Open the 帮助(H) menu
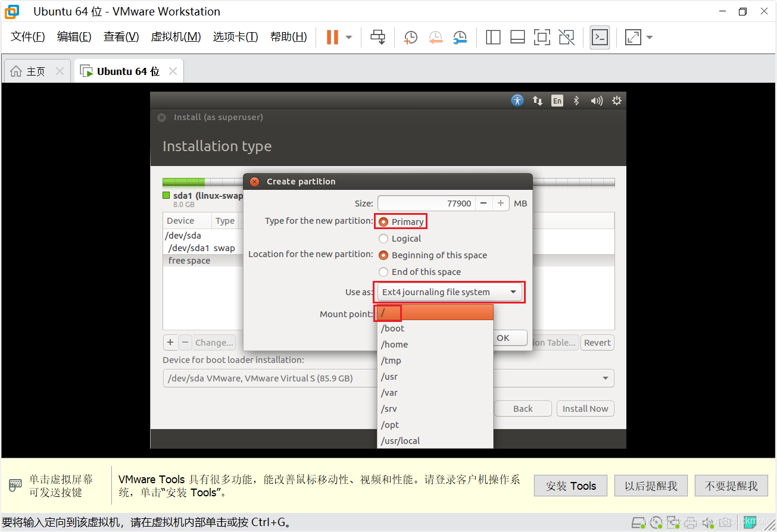Screen dimensions: 777x532 [x=289, y=37]
